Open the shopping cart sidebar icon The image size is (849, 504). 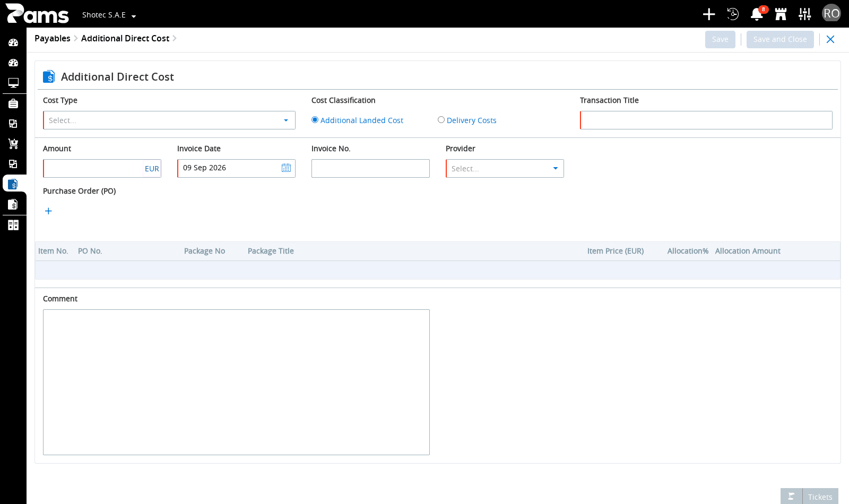[x=13, y=144]
